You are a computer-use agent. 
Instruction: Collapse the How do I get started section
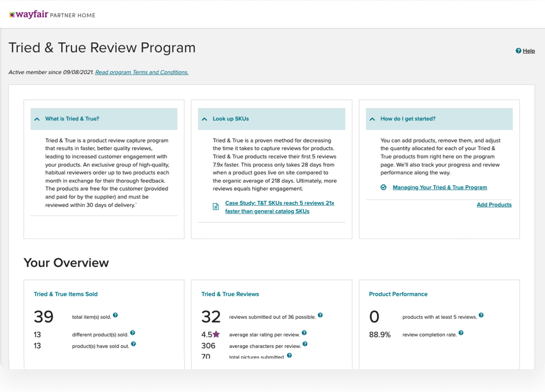372,119
